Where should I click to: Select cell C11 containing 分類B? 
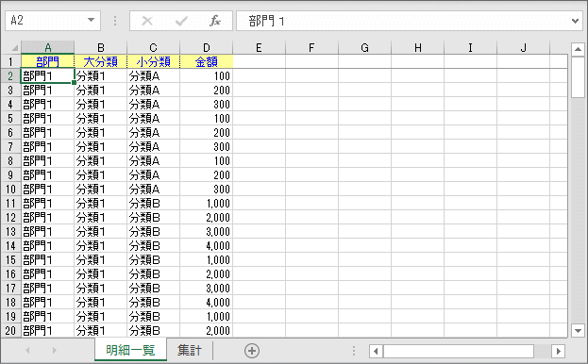coord(154,204)
